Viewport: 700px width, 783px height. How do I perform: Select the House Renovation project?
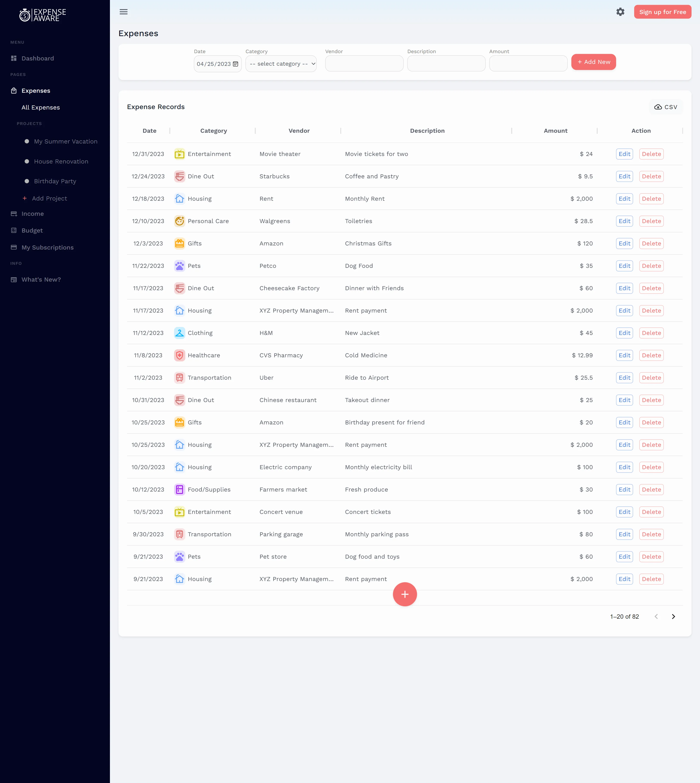61,162
